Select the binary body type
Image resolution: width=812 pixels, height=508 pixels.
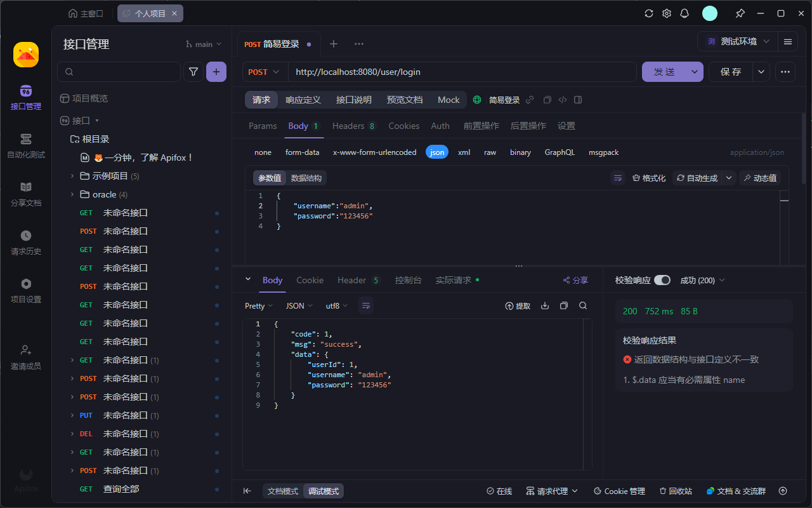pyautogui.click(x=520, y=152)
